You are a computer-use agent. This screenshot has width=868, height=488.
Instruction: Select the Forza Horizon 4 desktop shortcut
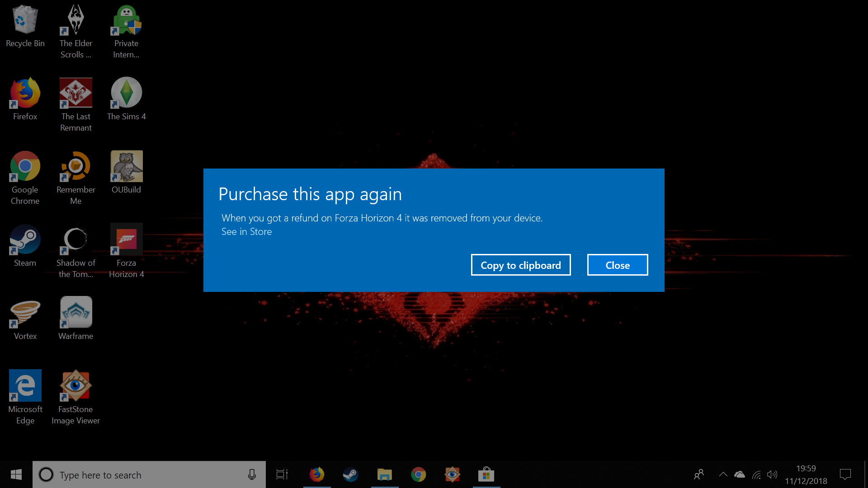pyautogui.click(x=126, y=251)
